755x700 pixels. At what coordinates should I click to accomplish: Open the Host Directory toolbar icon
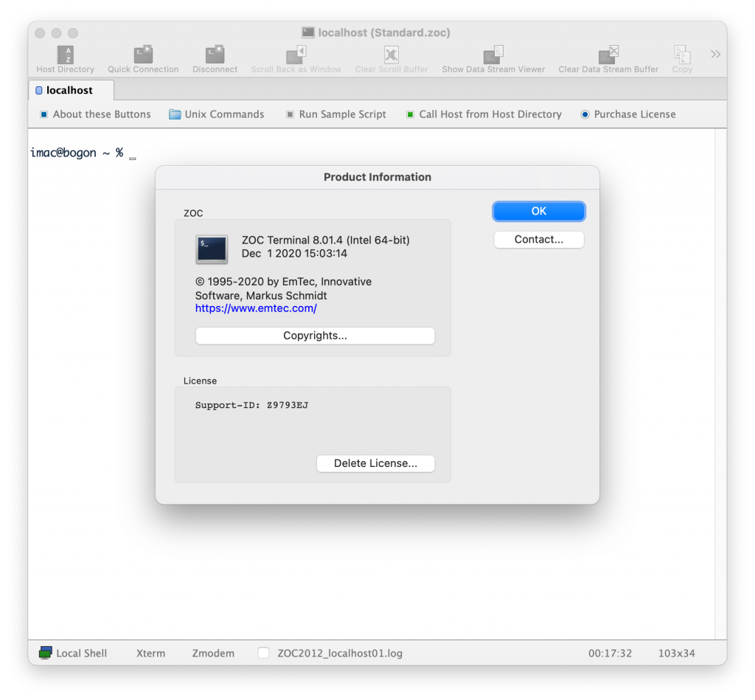click(65, 55)
